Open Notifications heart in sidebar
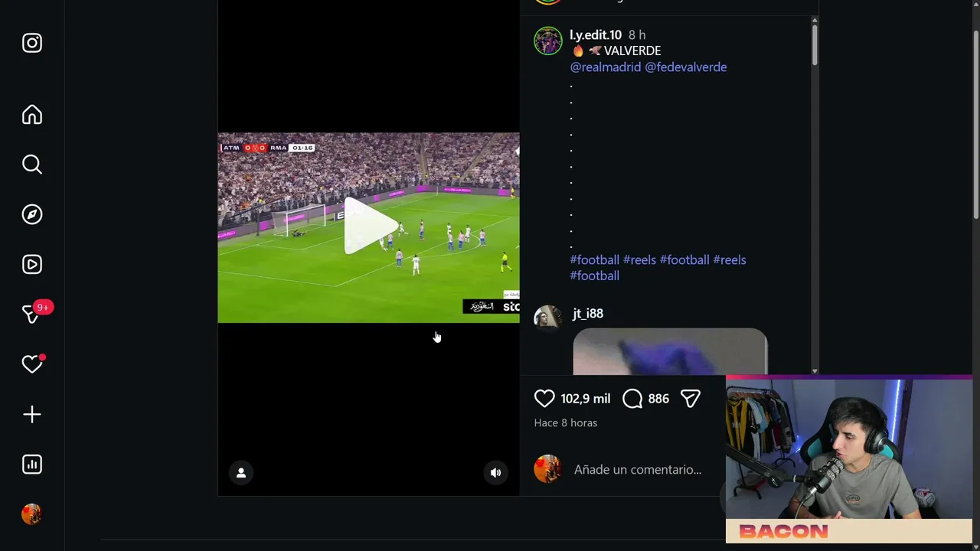 tap(32, 364)
